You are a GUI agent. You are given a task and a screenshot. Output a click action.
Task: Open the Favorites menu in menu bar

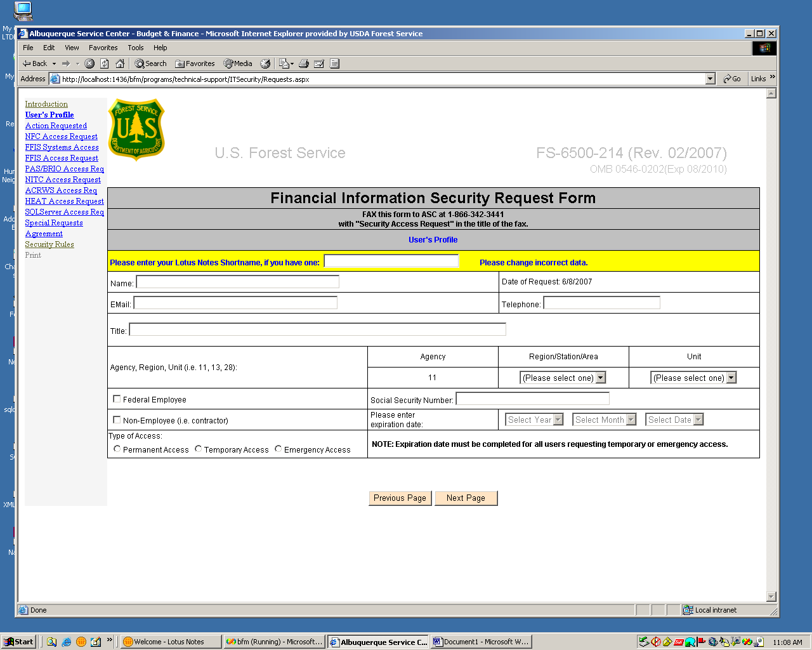tap(103, 48)
